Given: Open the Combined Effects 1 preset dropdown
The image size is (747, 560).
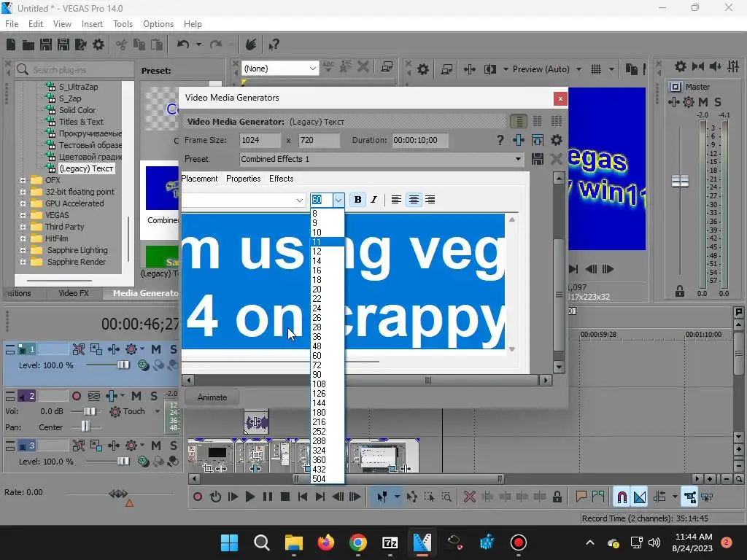Looking at the screenshot, I should tap(518, 159).
